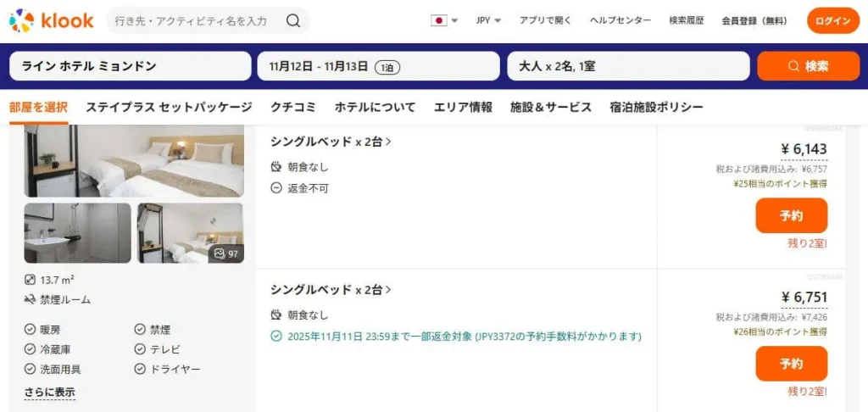Viewport: 868px width, 412px height.
Task: Click the 冷蔵庫 checkmark icon
Action: point(30,349)
